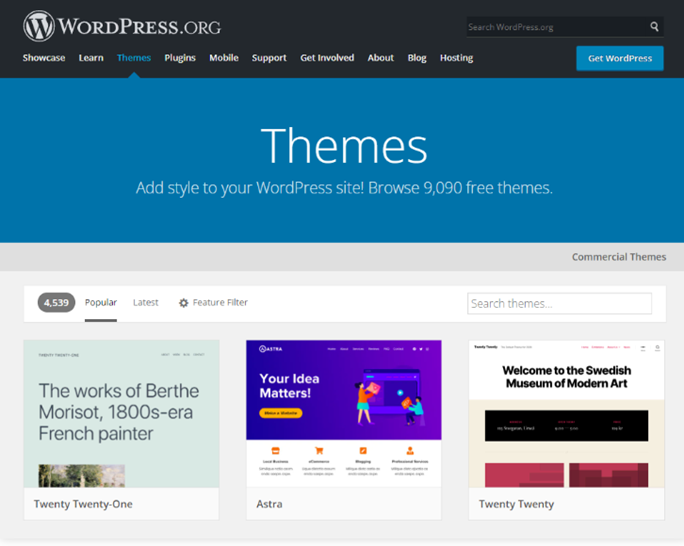The image size is (684, 546).
Task: Click the Astra logo in the theme preview
Action: click(x=270, y=349)
